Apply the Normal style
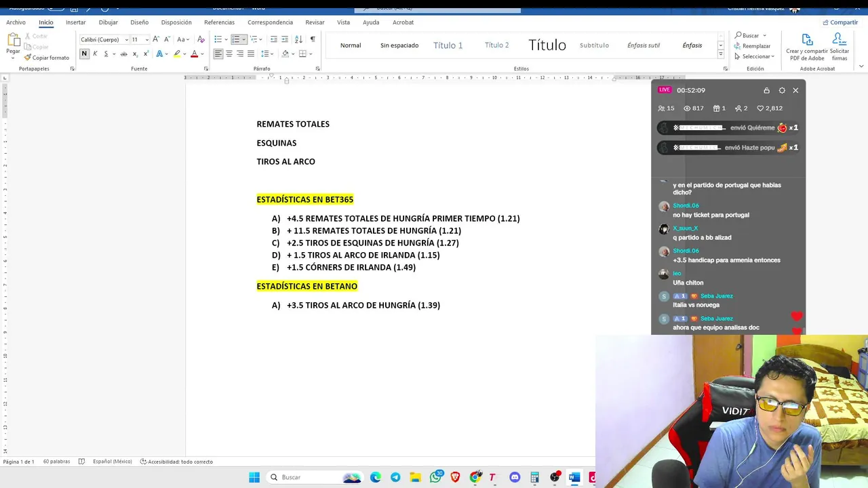868x488 pixels. [351, 45]
